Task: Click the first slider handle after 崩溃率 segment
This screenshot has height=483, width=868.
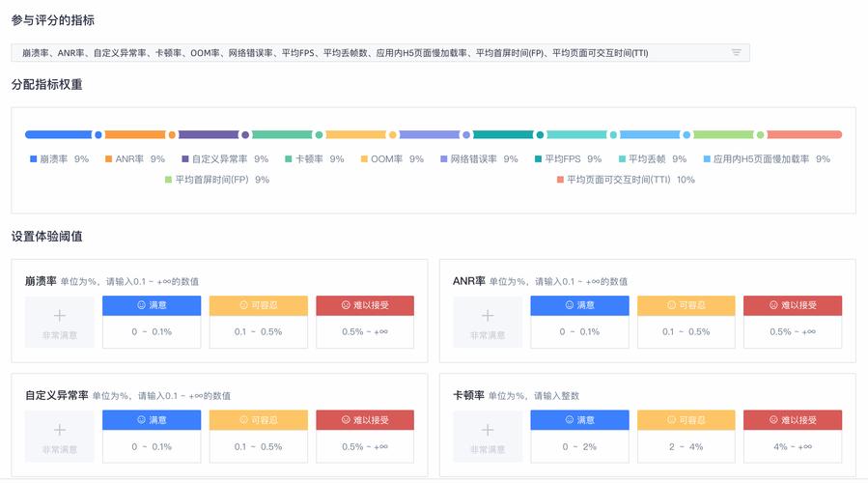Action: pos(98,135)
